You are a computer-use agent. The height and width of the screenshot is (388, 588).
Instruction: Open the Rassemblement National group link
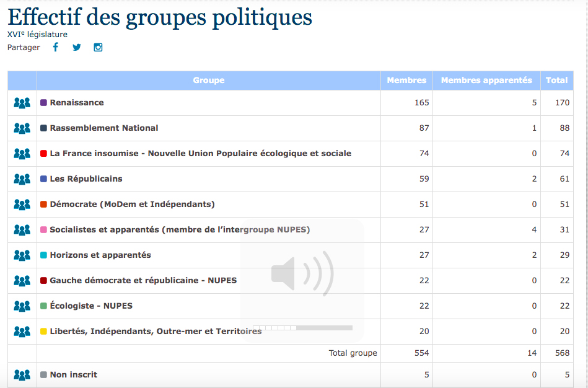(104, 128)
